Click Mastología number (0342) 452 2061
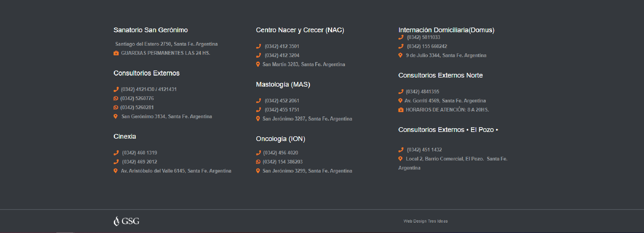Viewport: 644px width, 233px height. tap(282, 101)
